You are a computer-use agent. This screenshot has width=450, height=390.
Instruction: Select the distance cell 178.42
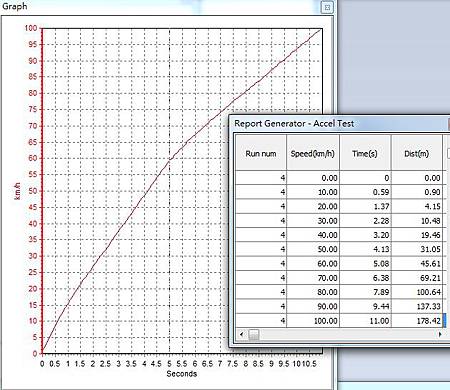click(417, 321)
